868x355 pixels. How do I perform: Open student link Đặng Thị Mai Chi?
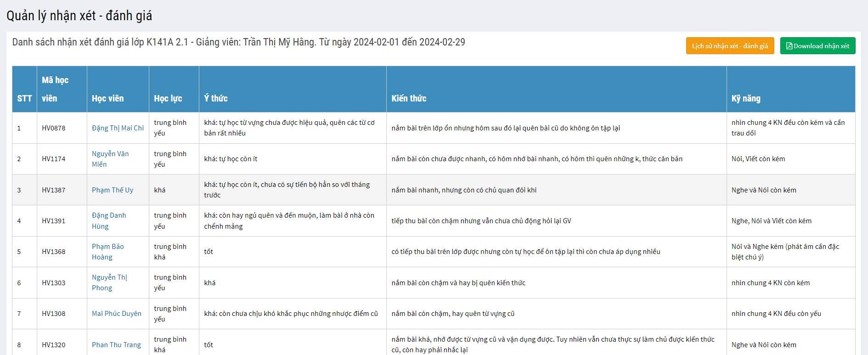[118, 128]
